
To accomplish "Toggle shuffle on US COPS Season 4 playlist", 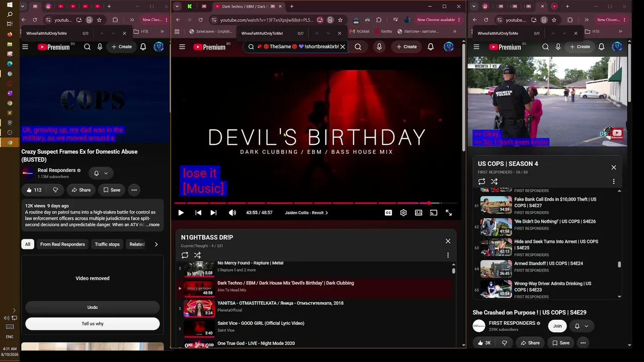I will click(x=494, y=182).
